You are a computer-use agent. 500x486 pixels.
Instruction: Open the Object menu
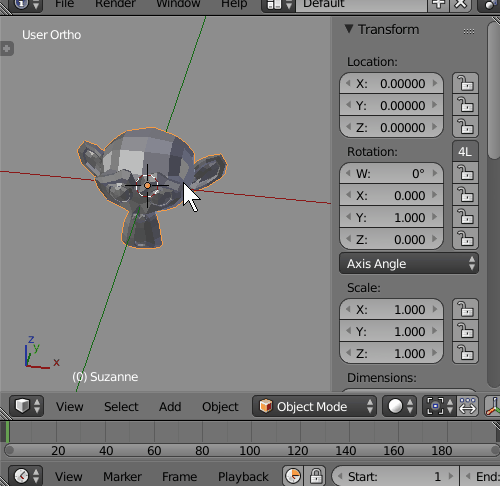(220, 407)
